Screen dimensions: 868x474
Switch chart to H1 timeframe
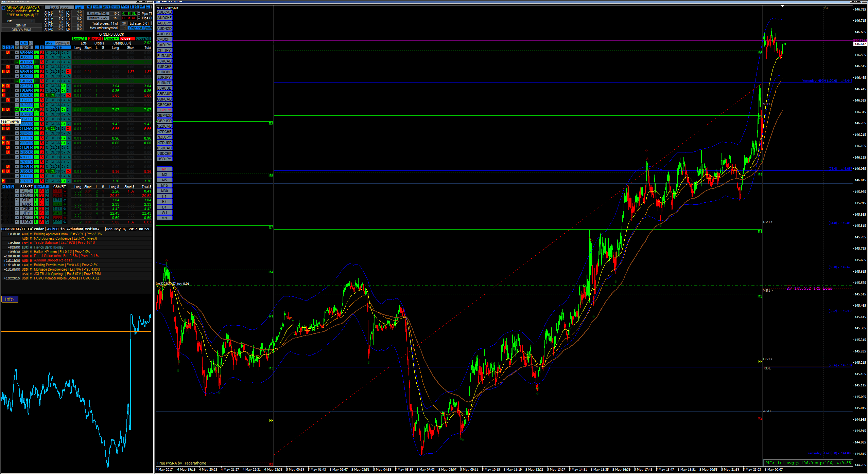(164, 196)
